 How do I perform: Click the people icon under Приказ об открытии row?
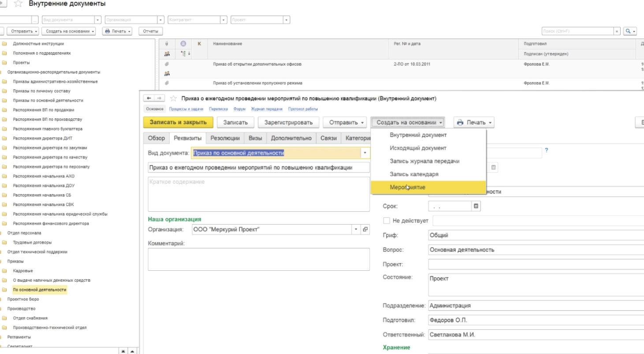[167, 74]
